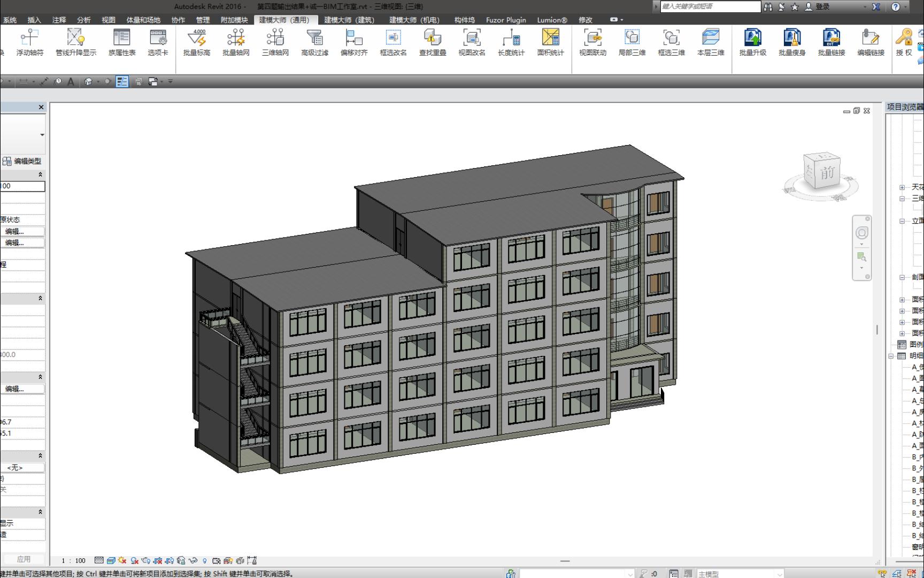Click the 编辑... button under 原状态
The height and width of the screenshot is (578, 924).
pos(22,231)
